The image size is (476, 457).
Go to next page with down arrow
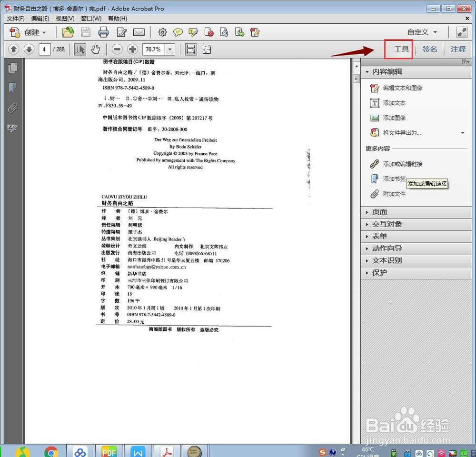click(x=29, y=49)
